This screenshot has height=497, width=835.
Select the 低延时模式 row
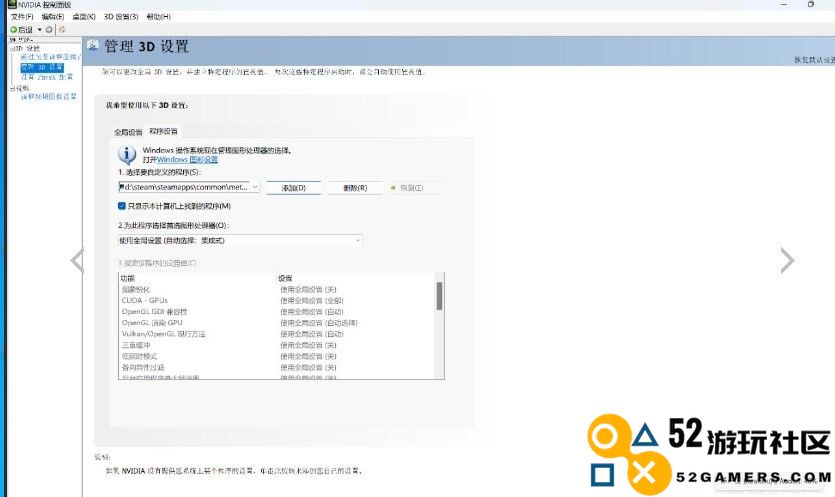click(277, 356)
